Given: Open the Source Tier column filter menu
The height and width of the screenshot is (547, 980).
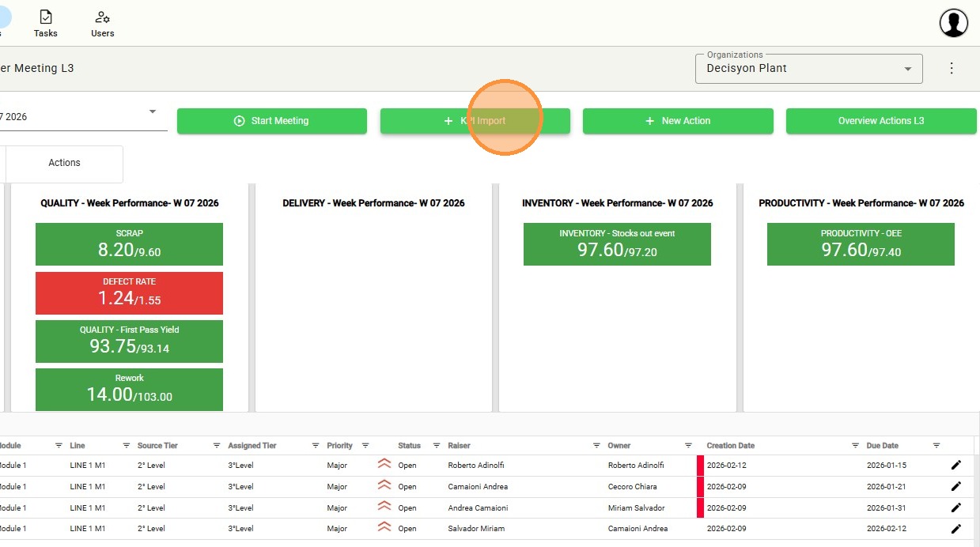Looking at the screenshot, I should [216, 446].
